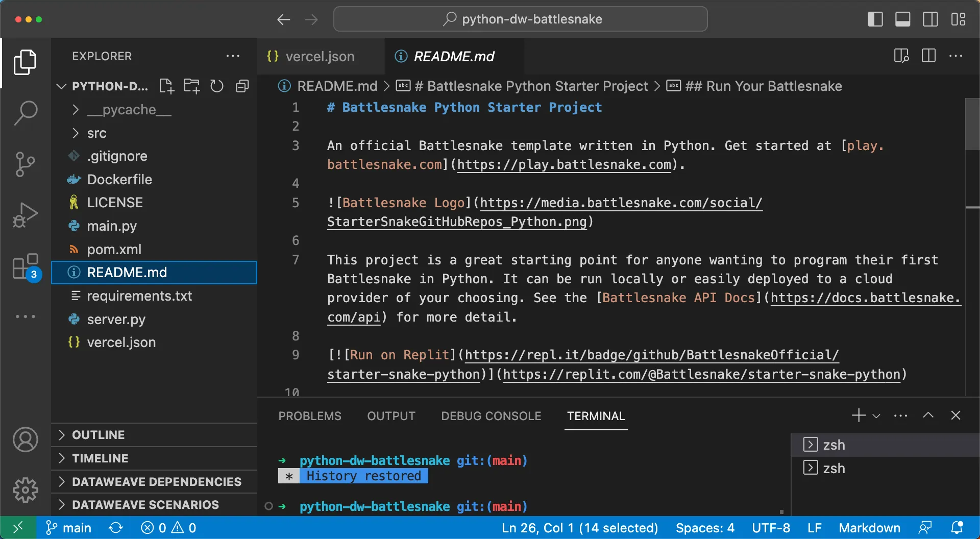Switch to the PROBLEMS panel tab
The width and height of the screenshot is (980, 539).
click(310, 416)
